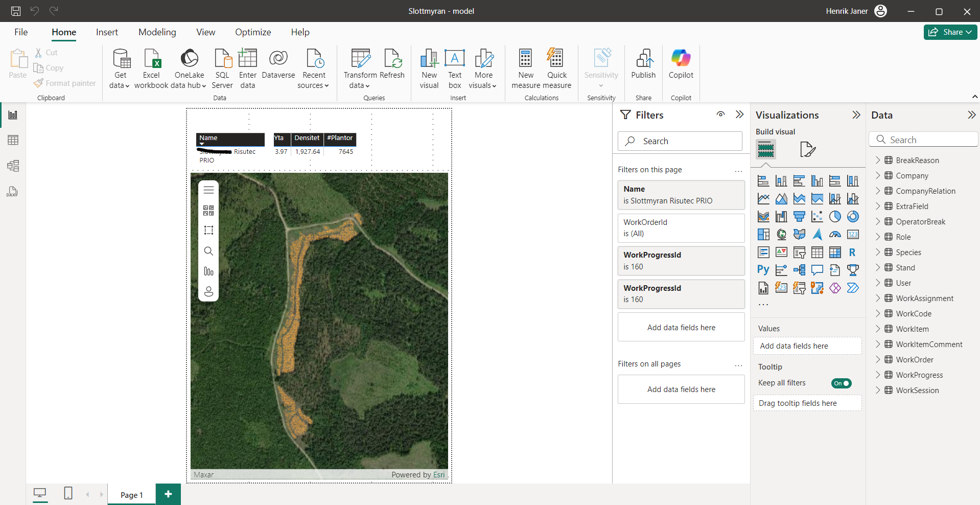Pick the treemap visualization
The height and width of the screenshot is (505, 980).
(763, 234)
